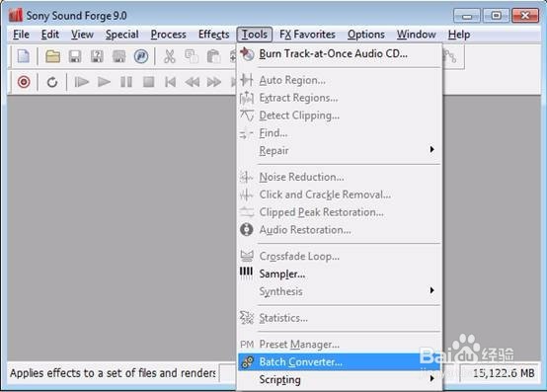Image resolution: width=547 pixels, height=392 pixels.
Task: Open the FX Favorites menu
Action: point(307,35)
